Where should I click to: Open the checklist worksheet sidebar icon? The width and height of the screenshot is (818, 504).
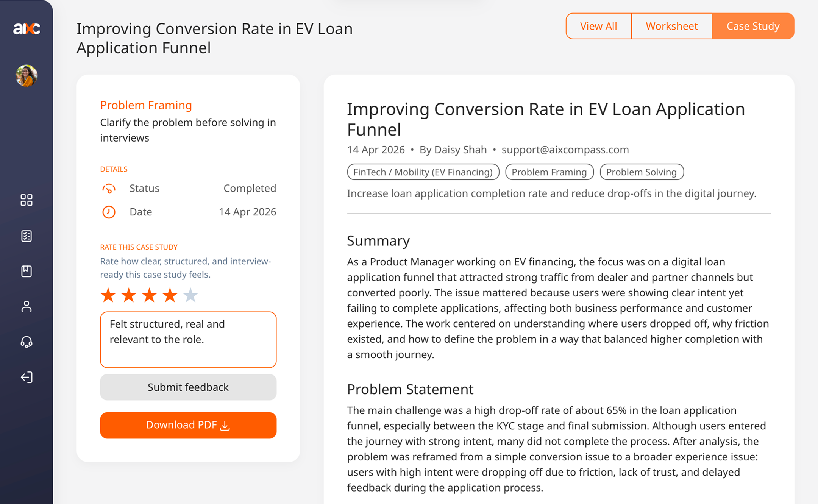[27, 236]
